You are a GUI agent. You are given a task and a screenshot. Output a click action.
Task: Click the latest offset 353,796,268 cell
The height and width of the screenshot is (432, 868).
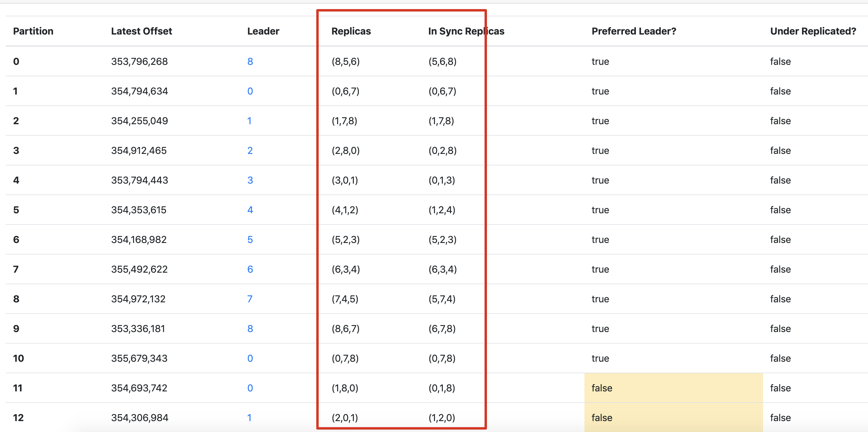pos(140,61)
